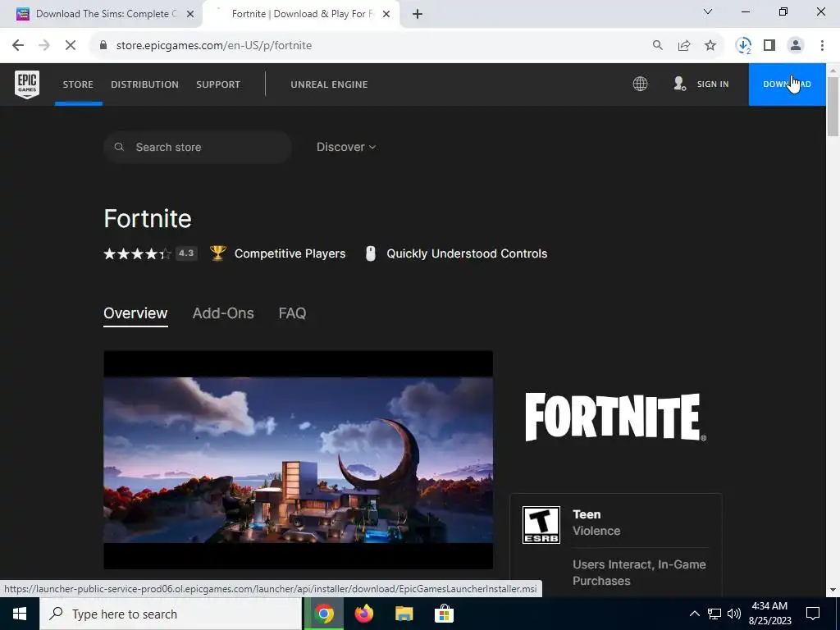840x630 pixels.
Task: Open Firefox from the taskbar
Action: (x=363, y=614)
